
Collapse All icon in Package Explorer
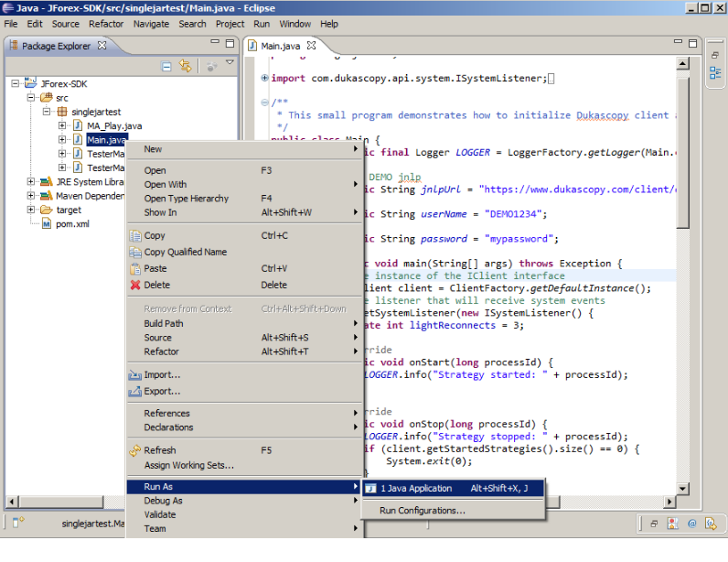pyautogui.click(x=166, y=67)
